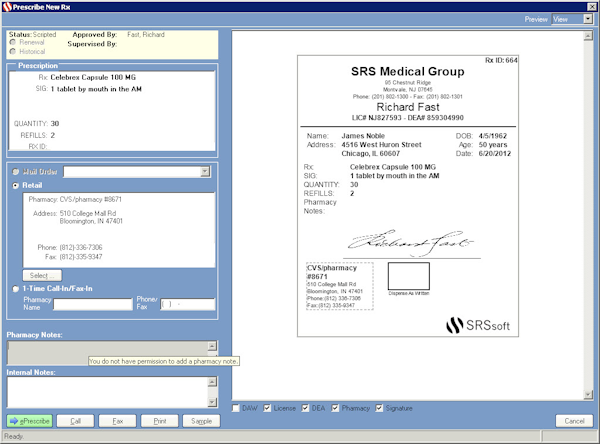Click the date '6/20/2012' in preview

(x=495, y=153)
